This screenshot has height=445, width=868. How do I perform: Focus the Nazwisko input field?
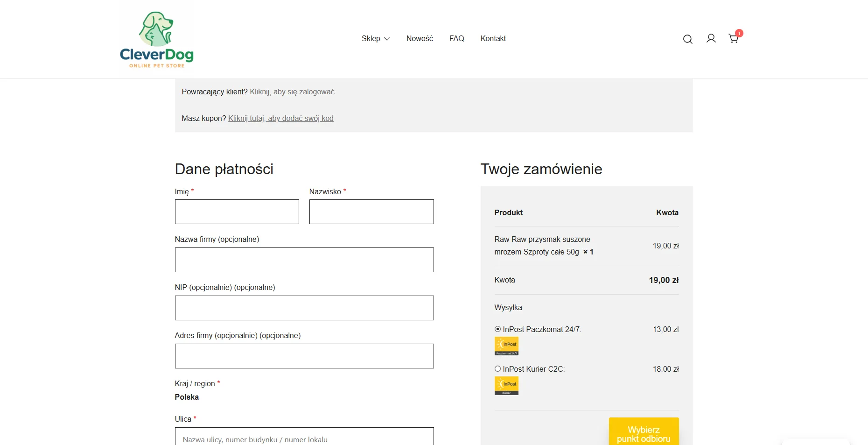pos(371,212)
